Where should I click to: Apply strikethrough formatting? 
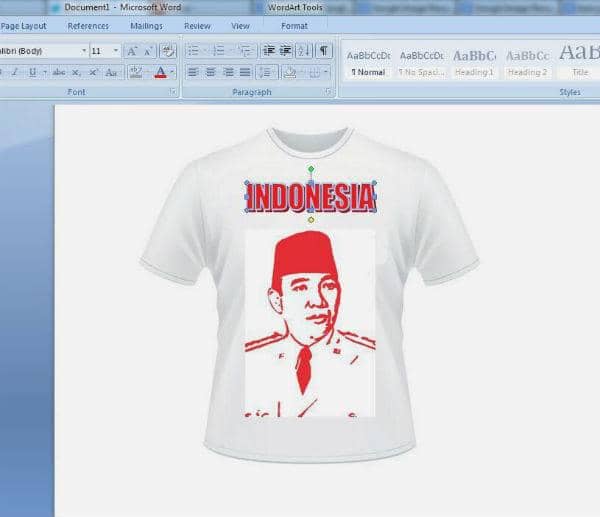pos(59,72)
